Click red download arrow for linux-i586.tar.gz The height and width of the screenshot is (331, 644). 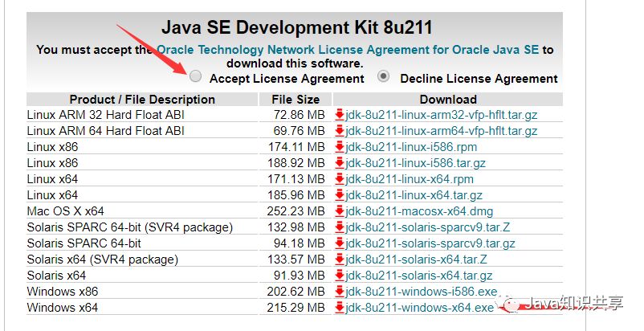tap(339, 162)
